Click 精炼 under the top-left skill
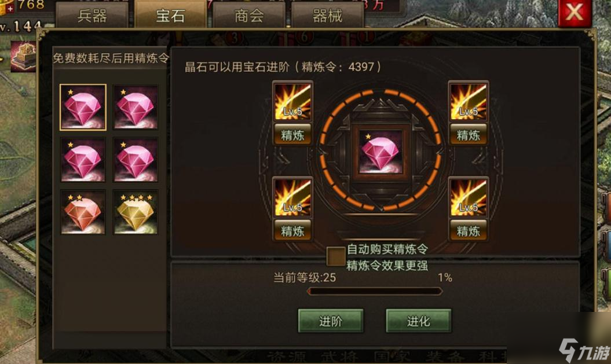The image size is (611, 364). (292, 135)
